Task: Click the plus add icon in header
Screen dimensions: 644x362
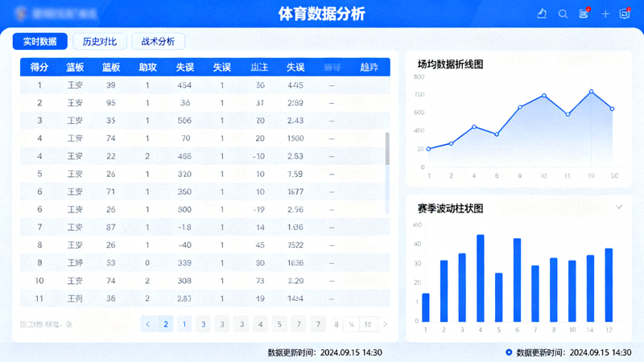Action: pos(605,14)
